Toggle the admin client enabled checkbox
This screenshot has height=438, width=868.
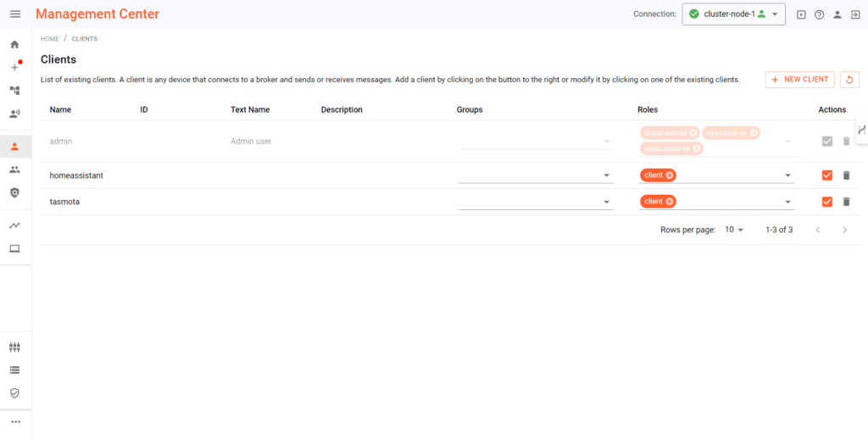pyautogui.click(x=827, y=141)
